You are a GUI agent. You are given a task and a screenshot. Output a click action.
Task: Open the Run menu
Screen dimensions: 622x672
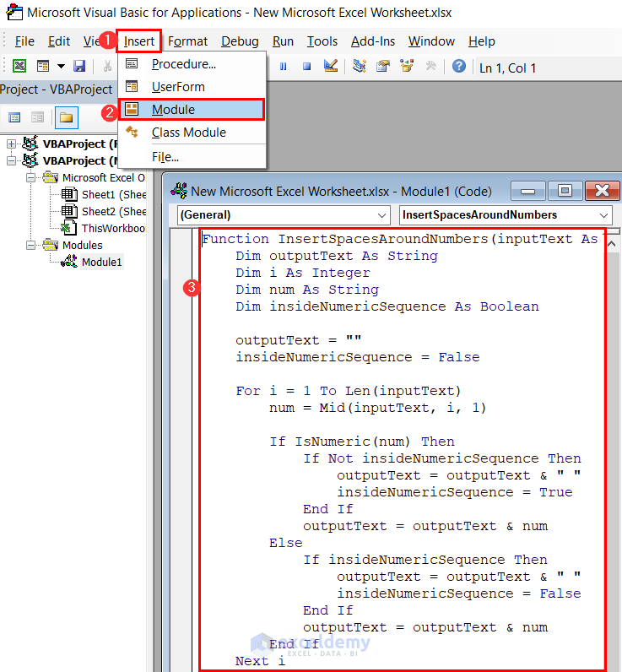(283, 41)
